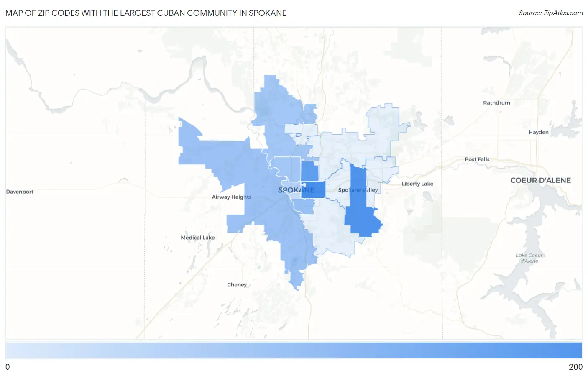Click the Lake Coeur d'Alene label
This screenshot has height=376, width=588.
coord(529,258)
